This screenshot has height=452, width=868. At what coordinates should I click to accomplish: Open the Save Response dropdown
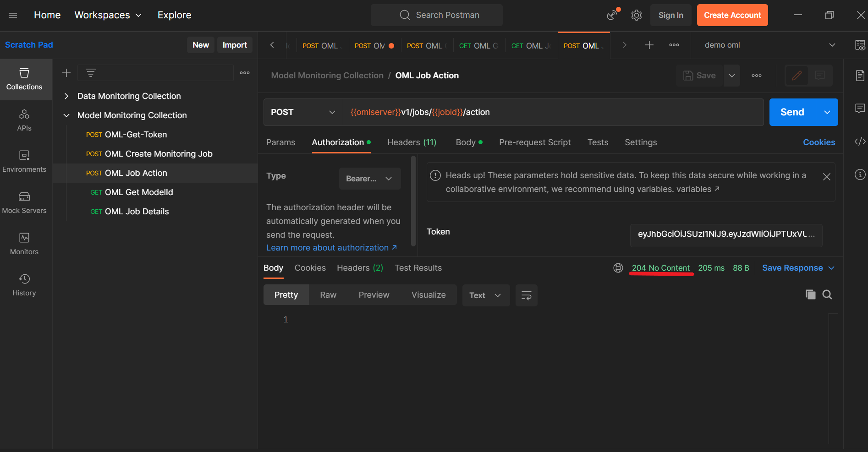click(x=798, y=268)
